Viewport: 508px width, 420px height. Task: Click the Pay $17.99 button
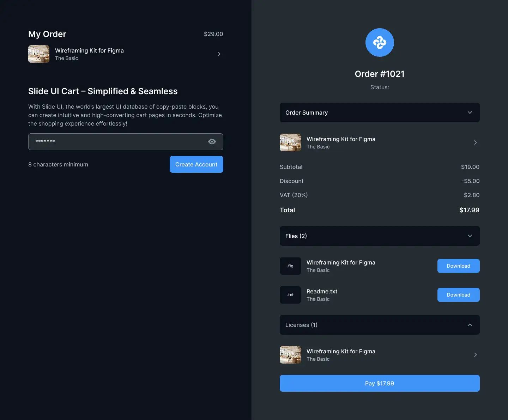pos(380,383)
